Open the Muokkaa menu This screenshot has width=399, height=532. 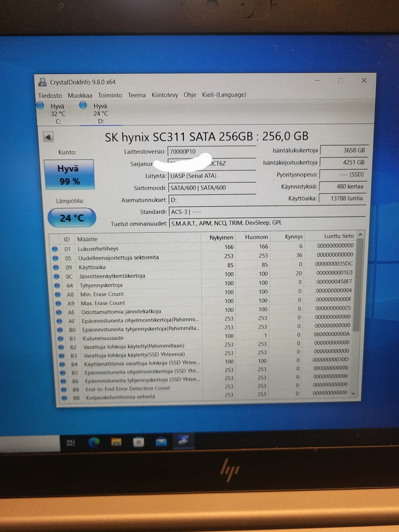click(80, 96)
